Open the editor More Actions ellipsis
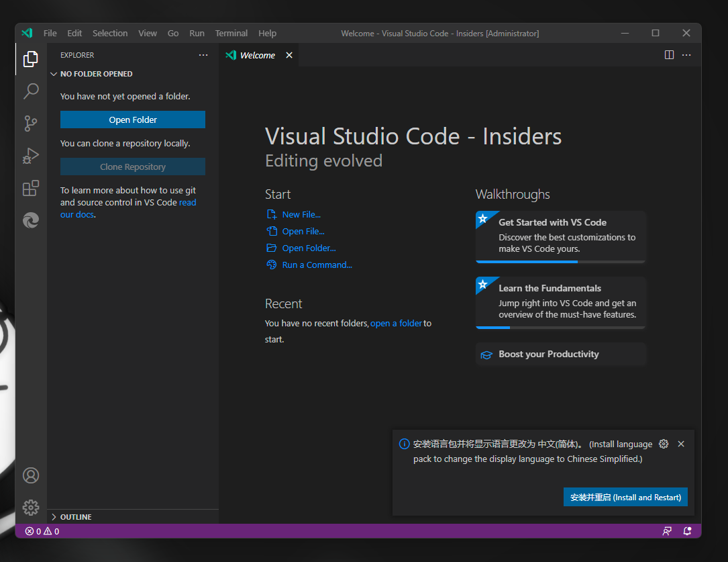Screen dimensions: 728x562 pos(686,55)
